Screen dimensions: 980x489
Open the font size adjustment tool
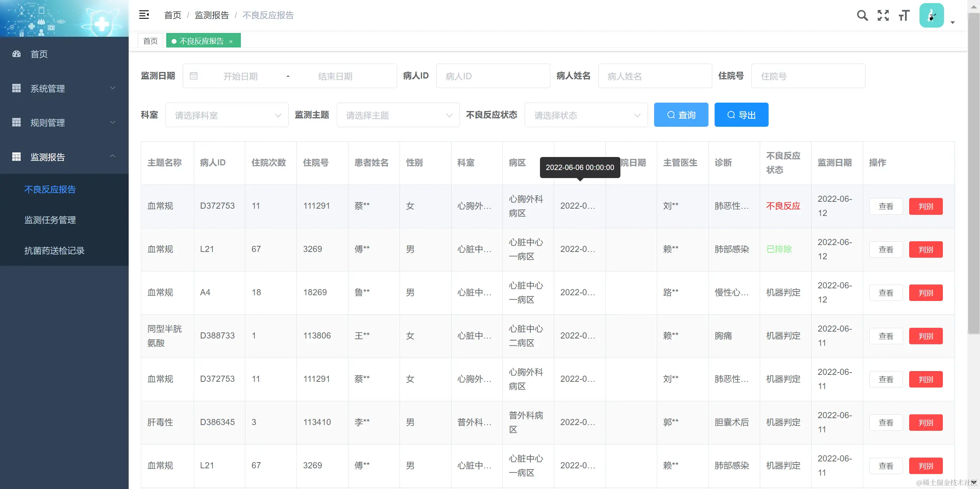(904, 15)
